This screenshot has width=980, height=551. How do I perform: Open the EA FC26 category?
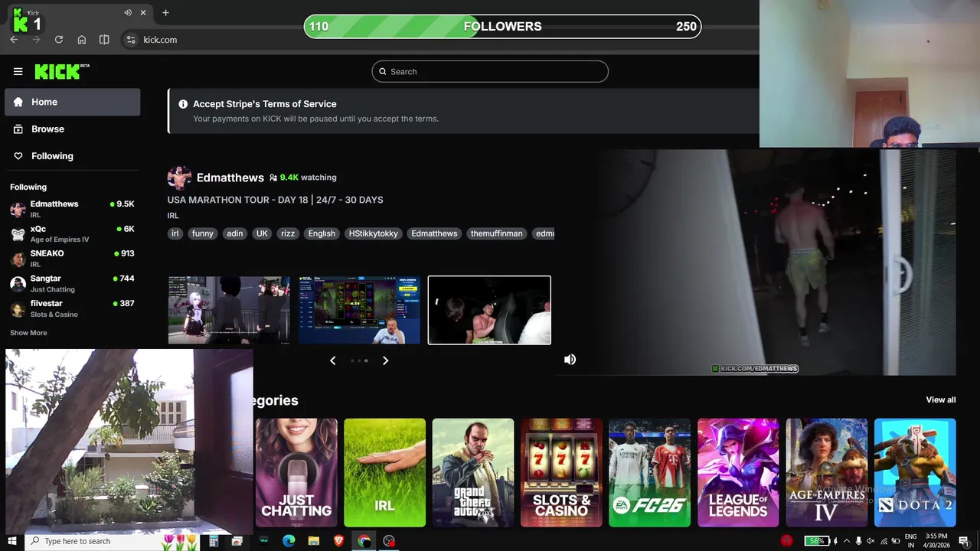pos(649,473)
